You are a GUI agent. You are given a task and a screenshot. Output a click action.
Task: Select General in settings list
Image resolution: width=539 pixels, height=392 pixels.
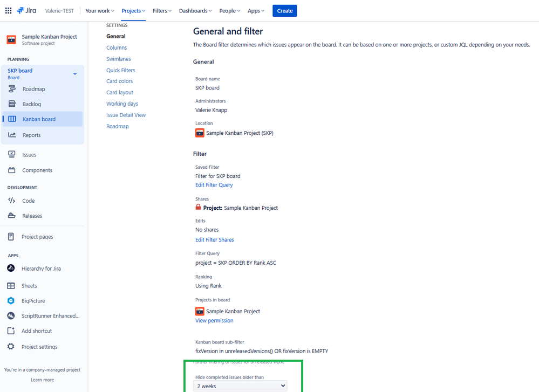(116, 36)
